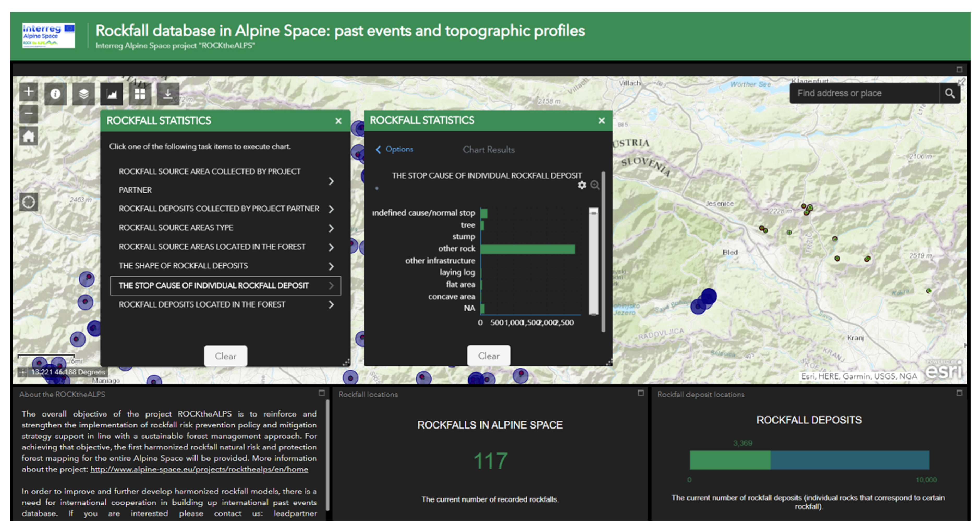Go back to Options in chart panel
The image size is (980, 532).
394,149
